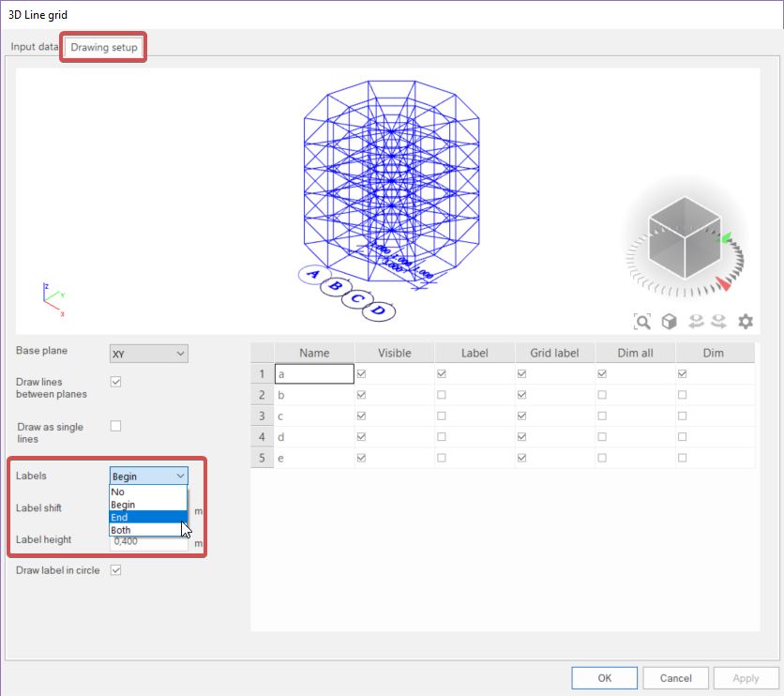This screenshot has width=784, height=696.
Task: Click the zoom-to-fit magnifier icon
Action: tap(642, 322)
